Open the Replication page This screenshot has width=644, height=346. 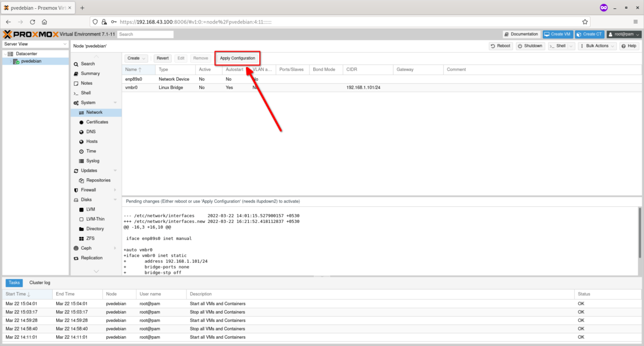91,258
